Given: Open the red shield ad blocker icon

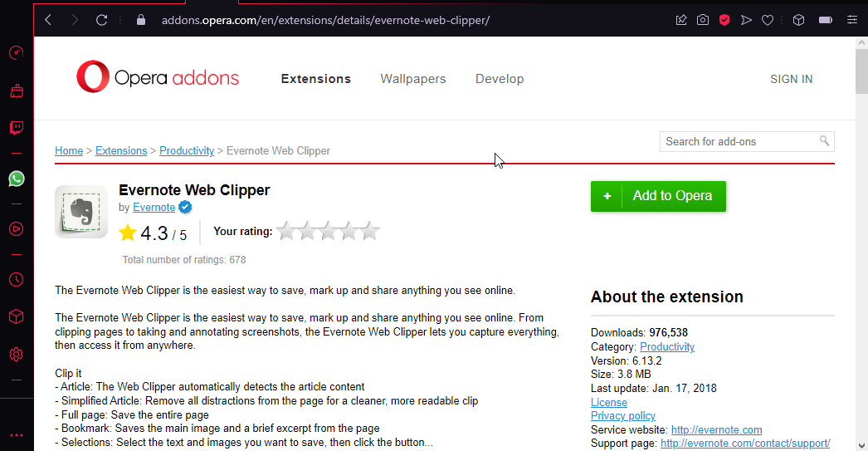Looking at the screenshot, I should [x=724, y=20].
